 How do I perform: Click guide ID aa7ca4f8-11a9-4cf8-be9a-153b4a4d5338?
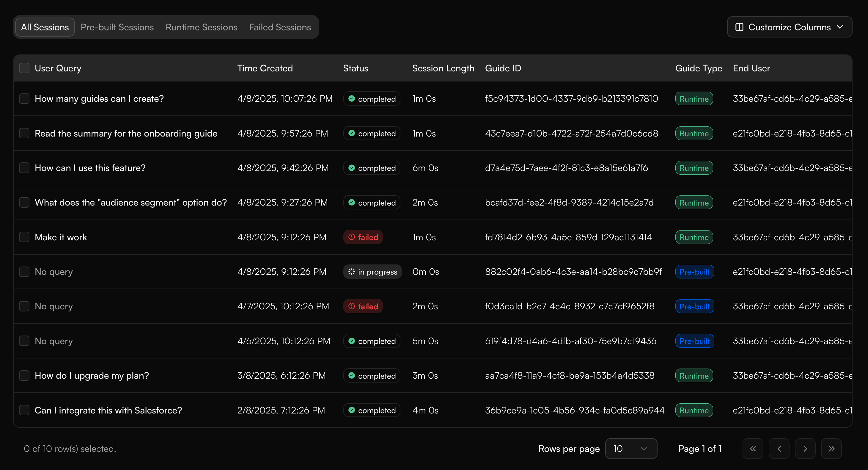(x=570, y=376)
